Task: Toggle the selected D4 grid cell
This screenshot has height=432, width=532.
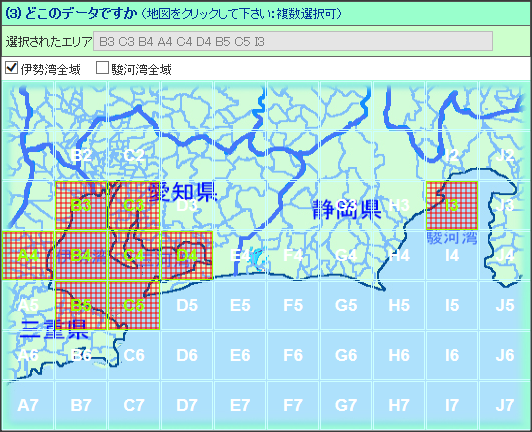Action: (x=187, y=255)
